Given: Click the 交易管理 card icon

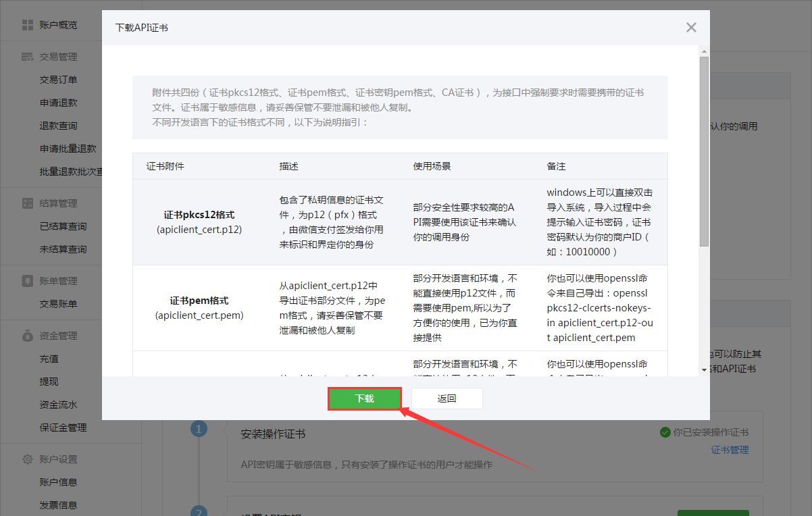Looking at the screenshot, I should pos(28,57).
